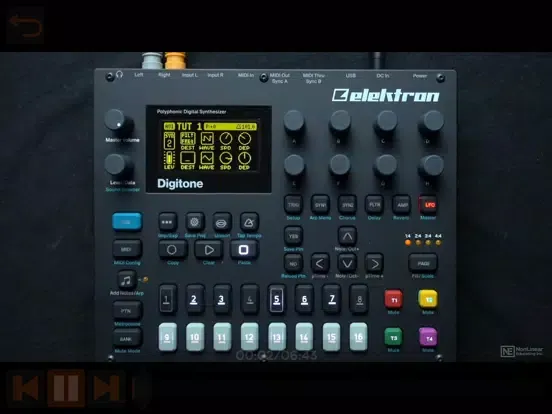Click the three-dots Imp/Exp key
The width and height of the screenshot is (552, 414).
pyautogui.click(x=167, y=222)
